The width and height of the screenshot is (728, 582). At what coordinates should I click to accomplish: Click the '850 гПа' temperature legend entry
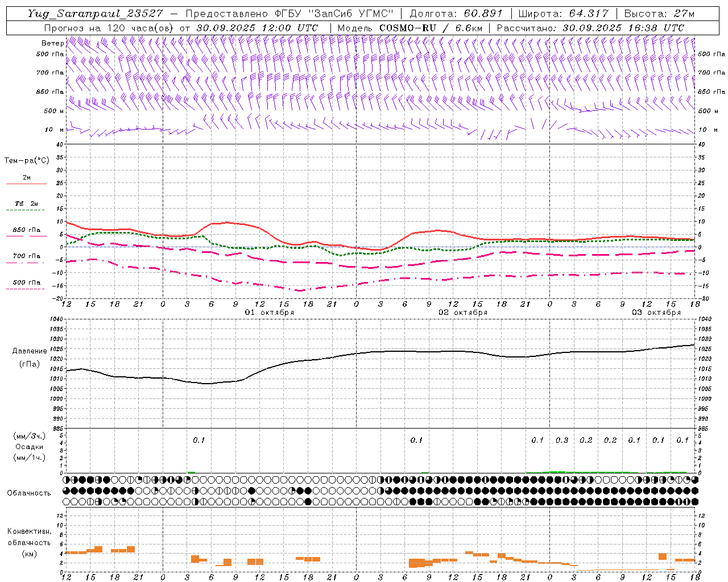tap(26, 230)
